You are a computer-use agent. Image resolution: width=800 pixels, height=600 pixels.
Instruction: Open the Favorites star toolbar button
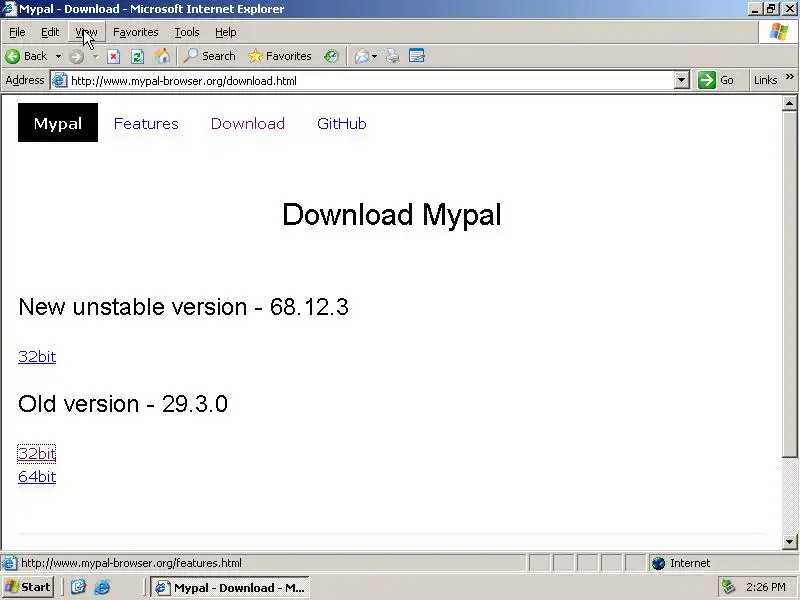point(280,56)
